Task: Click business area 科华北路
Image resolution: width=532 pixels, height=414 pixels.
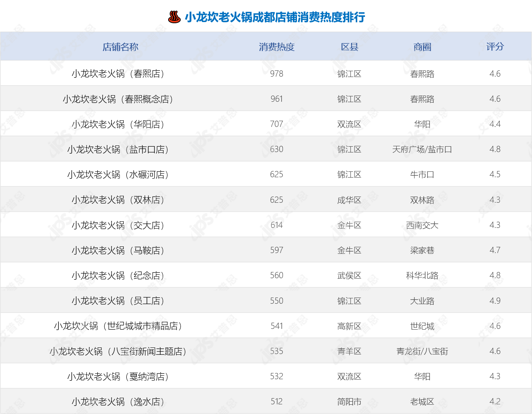Action: point(422,275)
